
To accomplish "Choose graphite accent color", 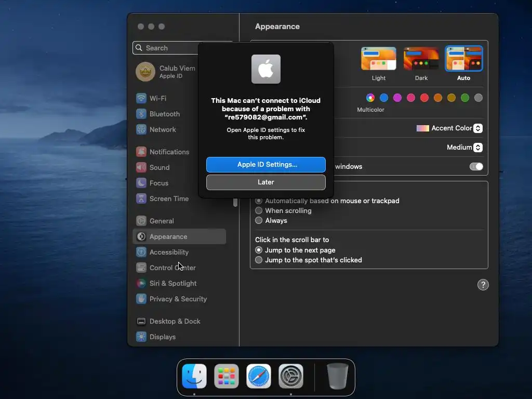I will 478,98.
